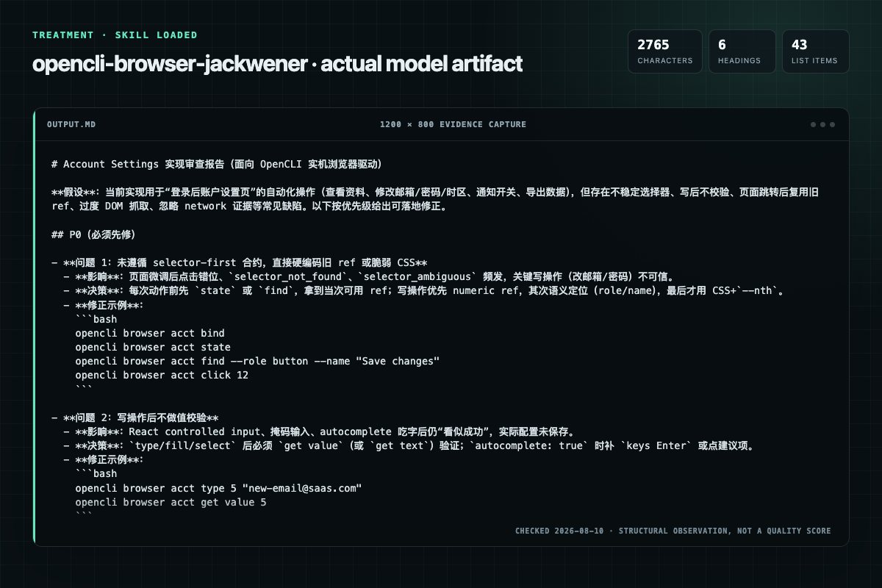Click the 6 headings stat card
Image resolution: width=882 pixels, height=588 pixels.
(x=742, y=51)
